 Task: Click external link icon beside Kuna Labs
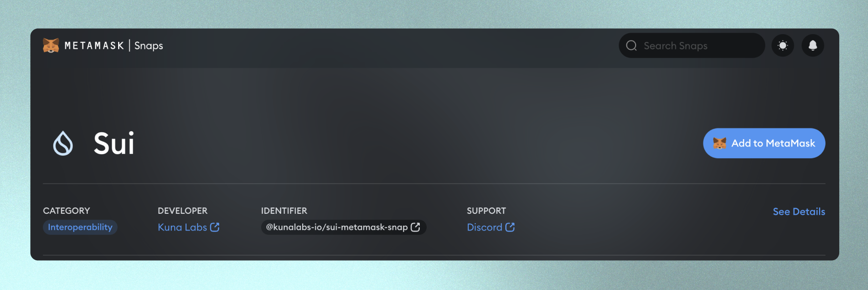click(215, 227)
